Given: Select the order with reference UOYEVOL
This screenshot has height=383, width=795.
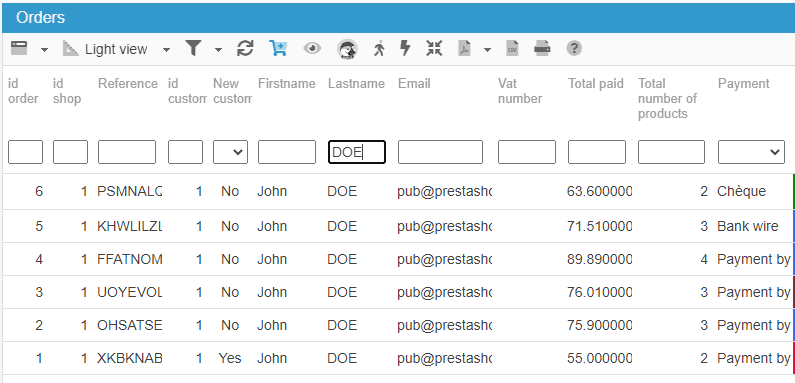Looking at the screenshot, I should pyautogui.click(x=130, y=292).
